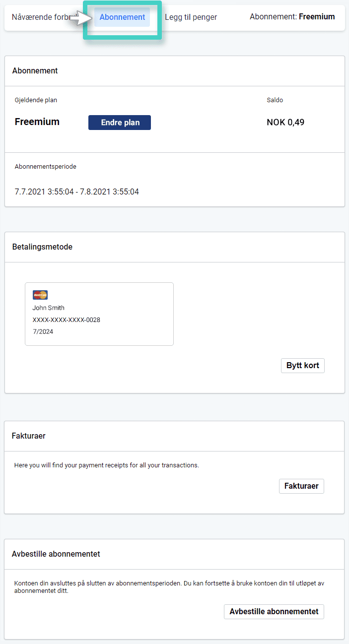Screen dimensions: 349x644
Task: Select the Legg til penger tab
Action: click(x=191, y=17)
